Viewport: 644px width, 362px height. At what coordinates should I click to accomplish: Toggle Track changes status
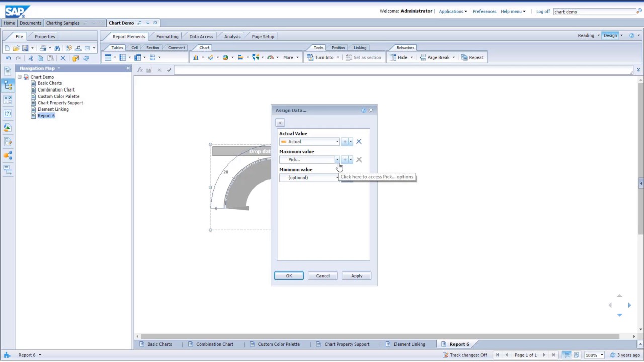click(x=464, y=355)
